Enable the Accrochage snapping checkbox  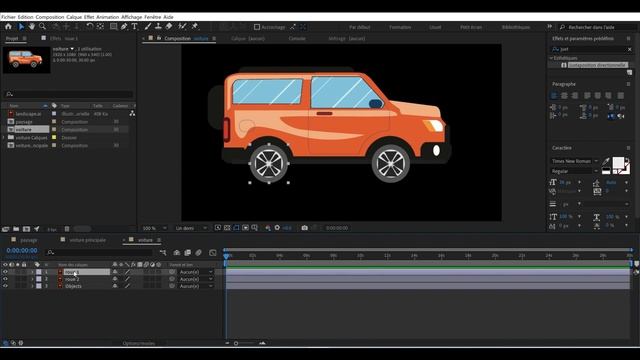tap(257, 27)
